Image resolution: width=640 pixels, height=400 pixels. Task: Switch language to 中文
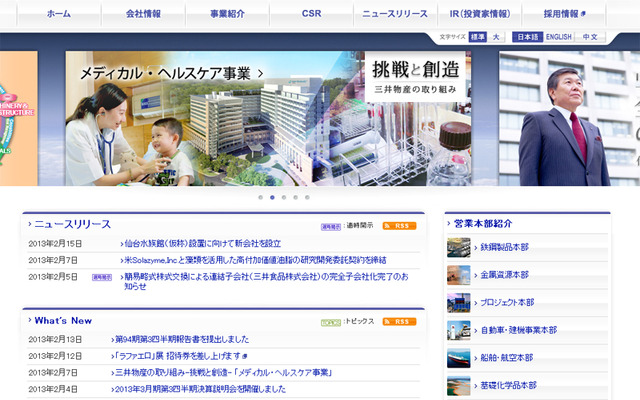[590, 37]
